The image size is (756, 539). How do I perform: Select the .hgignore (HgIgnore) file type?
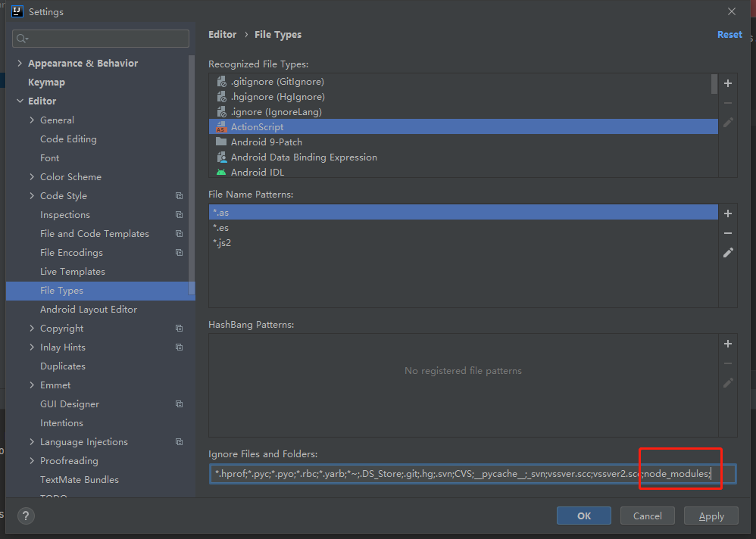pyautogui.click(x=464, y=97)
